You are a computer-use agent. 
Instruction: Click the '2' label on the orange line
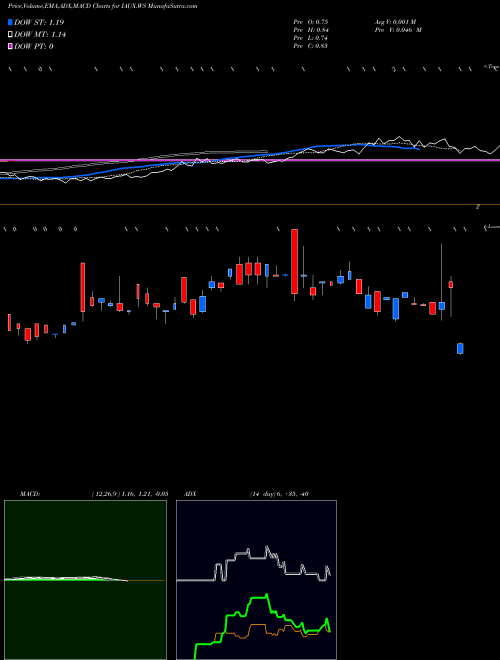478,207
